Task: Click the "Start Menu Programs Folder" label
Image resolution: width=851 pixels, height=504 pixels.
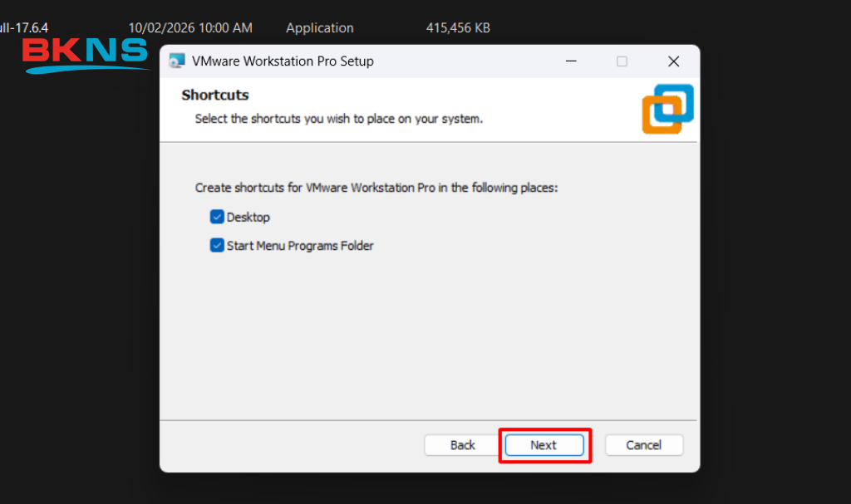Action: pos(300,246)
